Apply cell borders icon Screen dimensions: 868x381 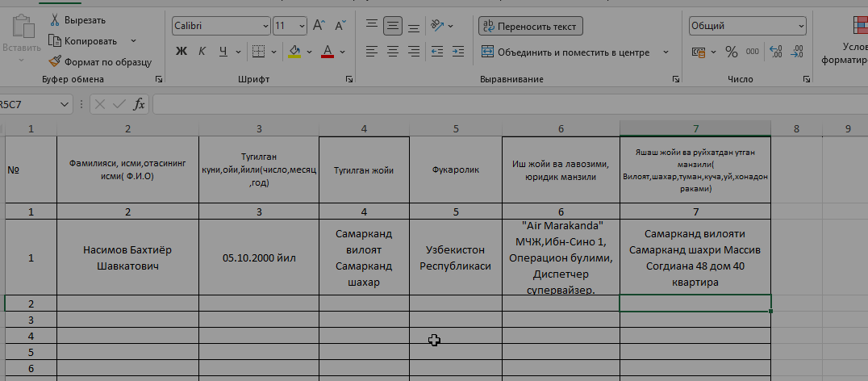[x=258, y=52]
